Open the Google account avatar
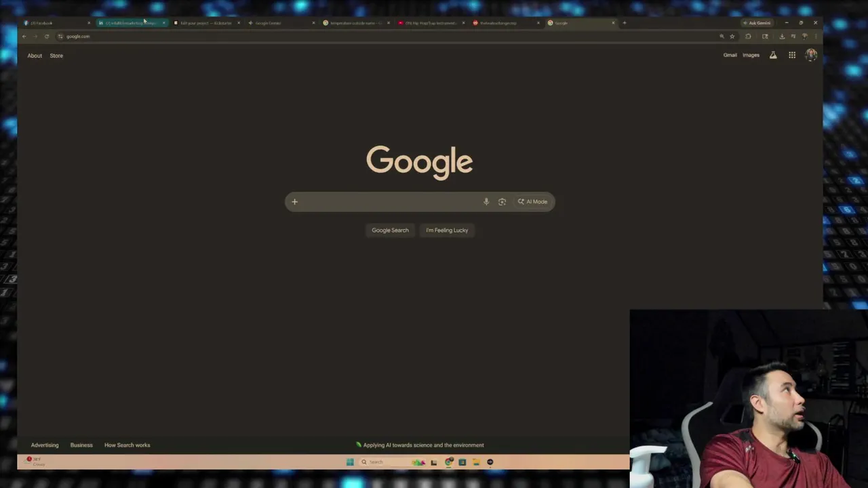This screenshot has height=488, width=868. click(811, 55)
